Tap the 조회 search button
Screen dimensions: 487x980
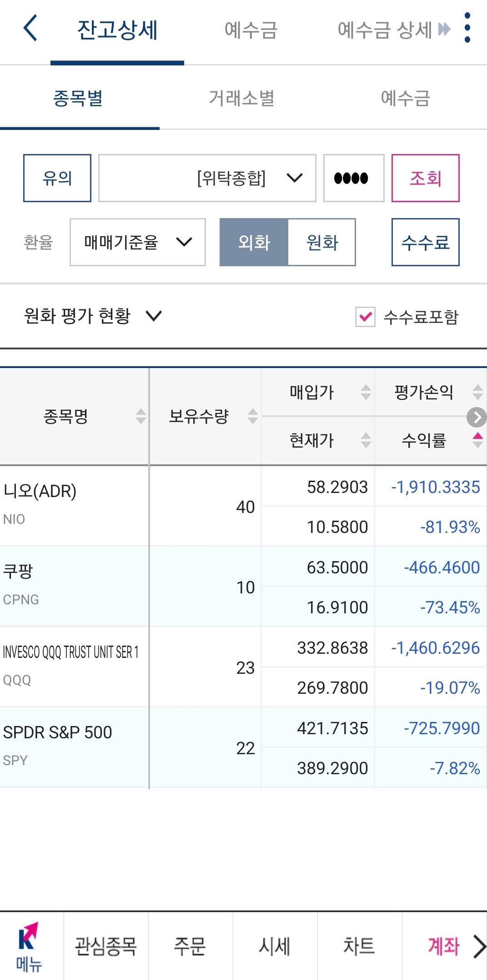[426, 178]
